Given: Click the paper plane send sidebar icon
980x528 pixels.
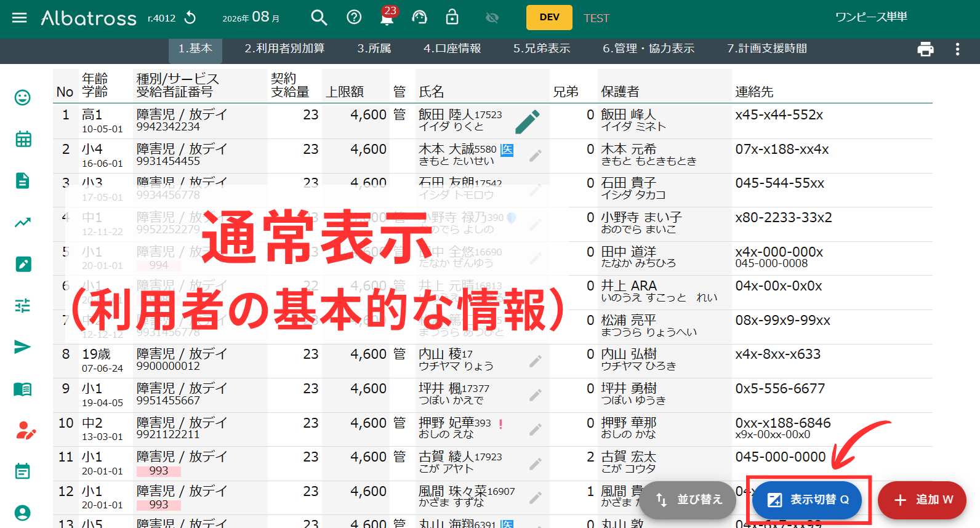Looking at the screenshot, I should [23, 347].
